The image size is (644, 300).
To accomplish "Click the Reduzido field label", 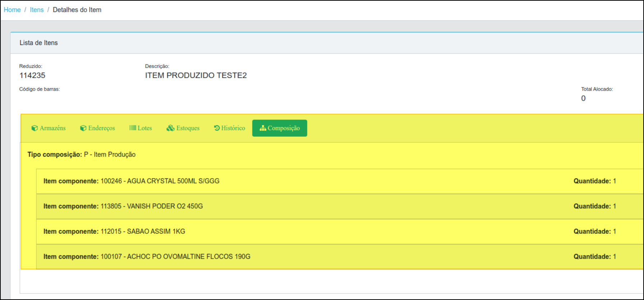I will click(31, 66).
